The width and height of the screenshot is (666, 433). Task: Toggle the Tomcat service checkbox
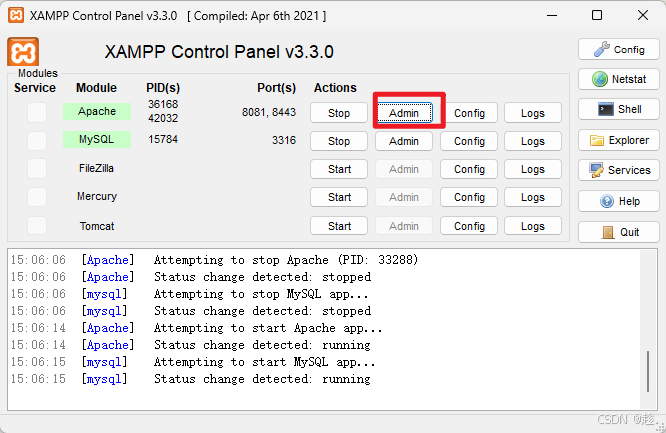(x=37, y=226)
